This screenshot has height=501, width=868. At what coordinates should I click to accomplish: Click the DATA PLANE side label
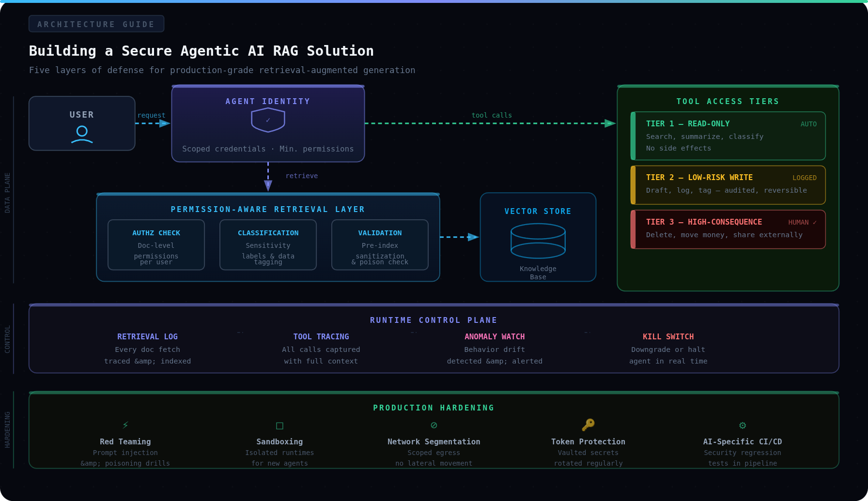[7, 193]
